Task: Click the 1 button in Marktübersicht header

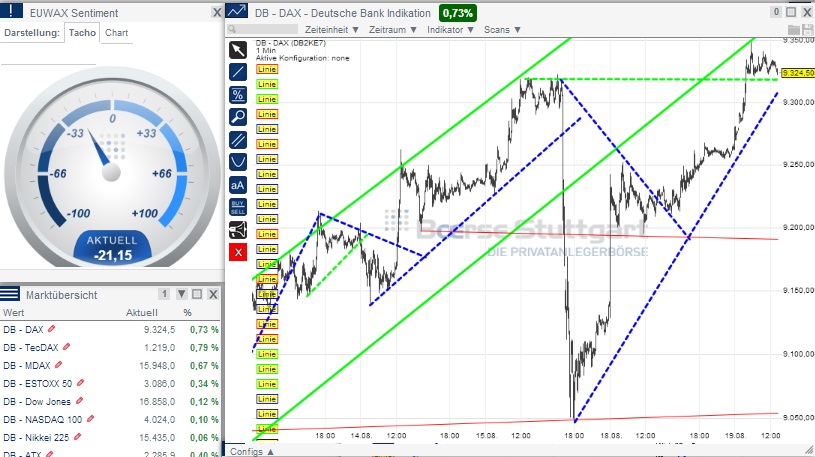Action: coord(164,294)
